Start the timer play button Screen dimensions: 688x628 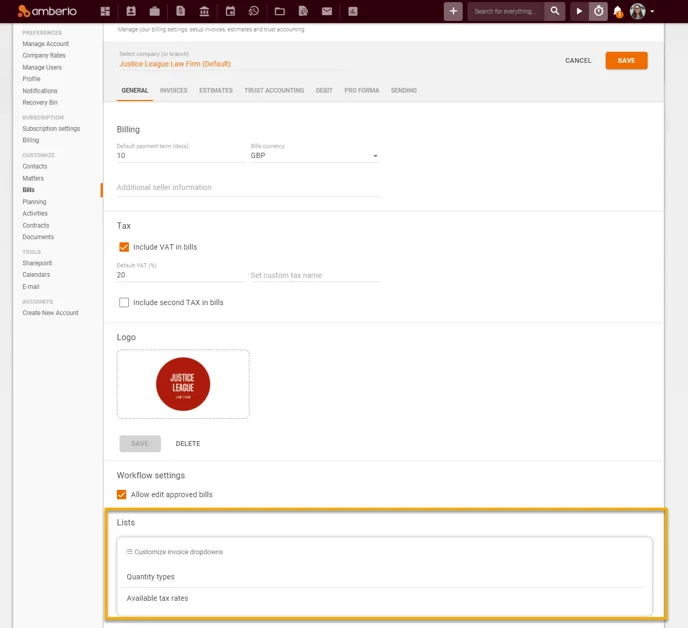(579, 11)
